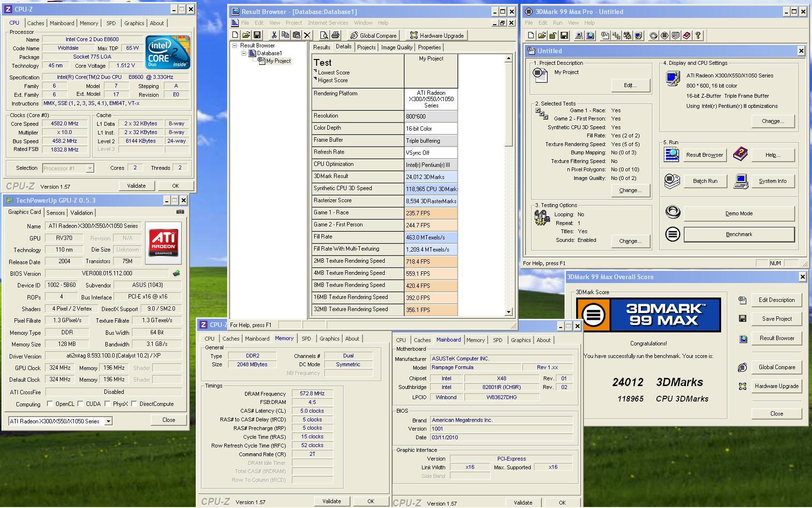Collapse Database1 tree node
The width and height of the screenshot is (812, 508).
click(x=244, y=53)
